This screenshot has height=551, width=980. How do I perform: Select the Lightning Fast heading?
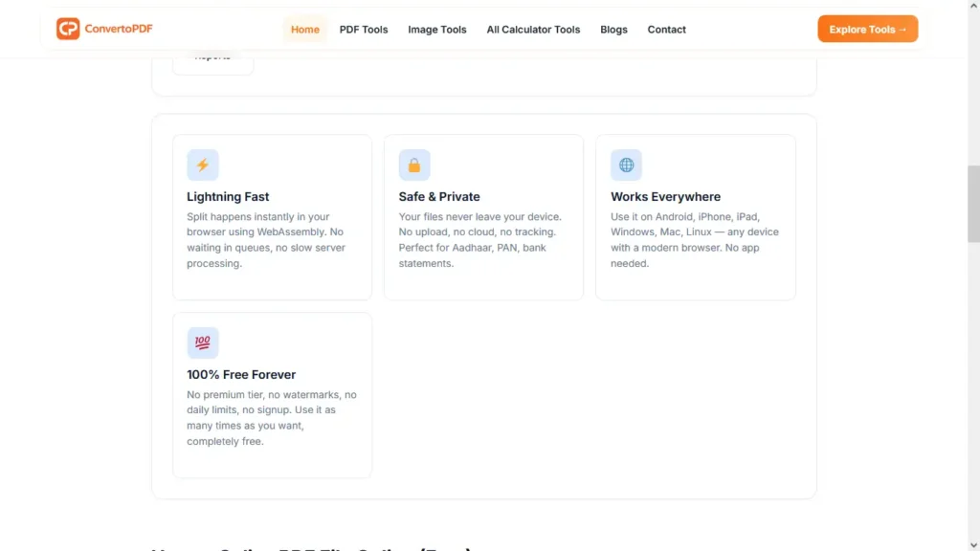[228, 197]
